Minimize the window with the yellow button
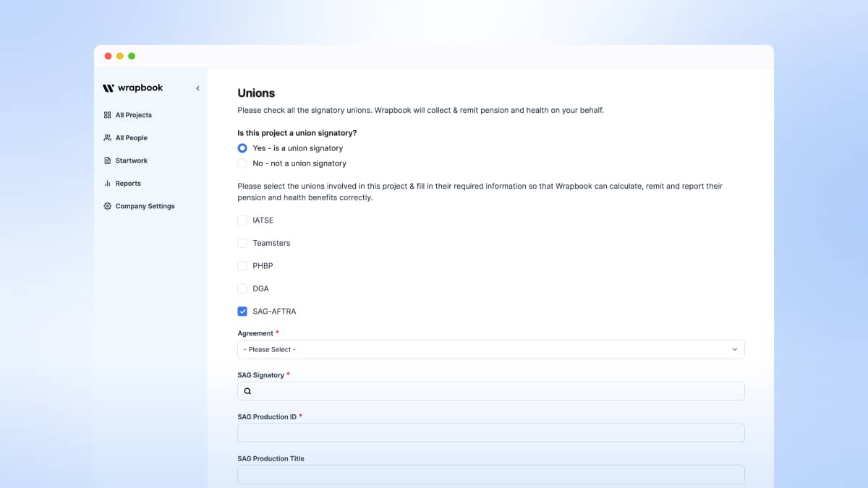Screen dimensions: 868x488 coord(120,56)
